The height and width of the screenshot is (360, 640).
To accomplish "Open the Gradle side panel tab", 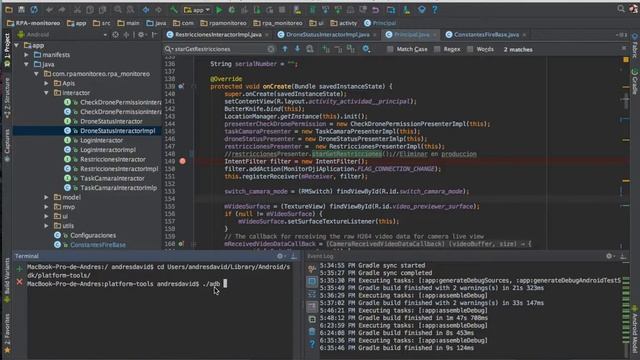I will click(635, 82).
